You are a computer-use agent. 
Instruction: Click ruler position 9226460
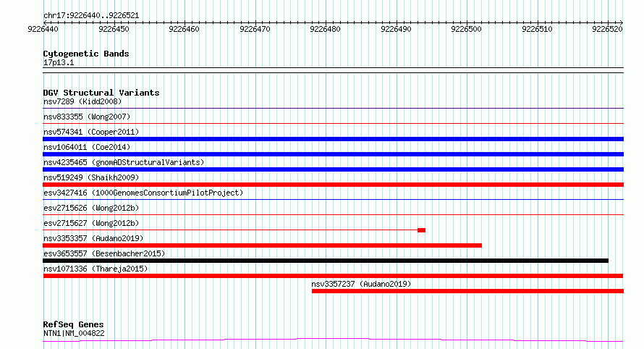[184, 29]
